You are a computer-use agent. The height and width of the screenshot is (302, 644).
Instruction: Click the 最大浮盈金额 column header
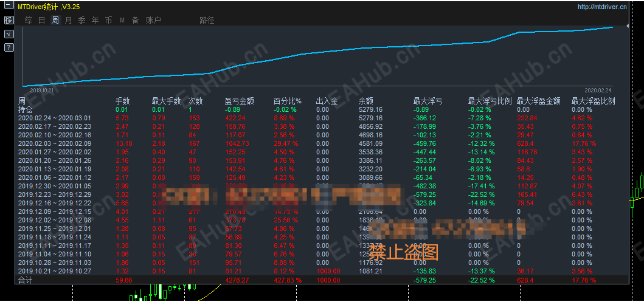[538, 101]
